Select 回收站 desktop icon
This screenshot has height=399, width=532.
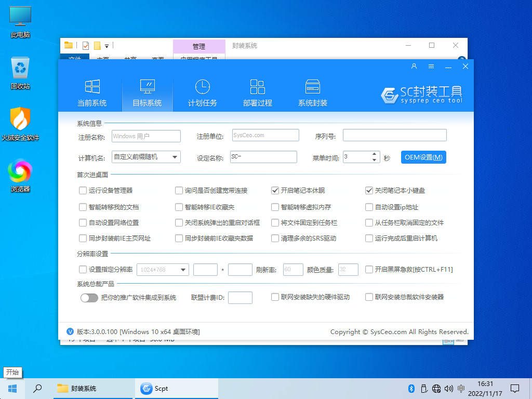(20, 73)
